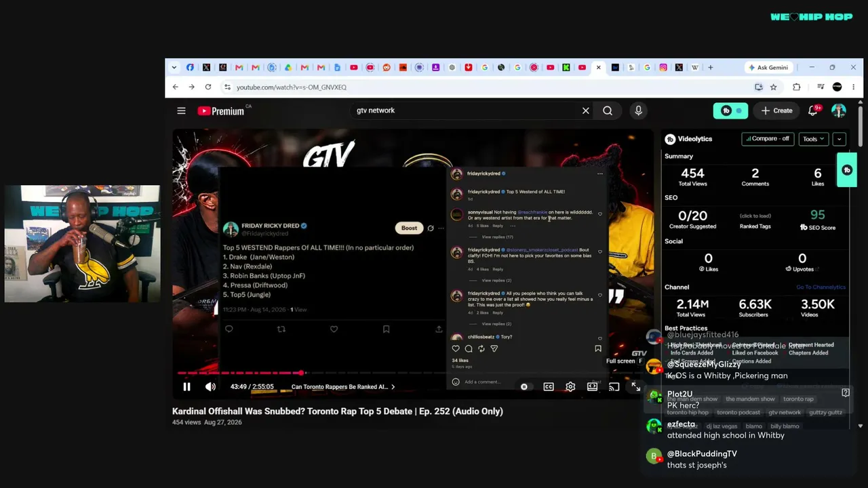Screen dimensions: 868x488
Task: Open the YouTube guide hamburger menu
Action: (x=181, y=110)
